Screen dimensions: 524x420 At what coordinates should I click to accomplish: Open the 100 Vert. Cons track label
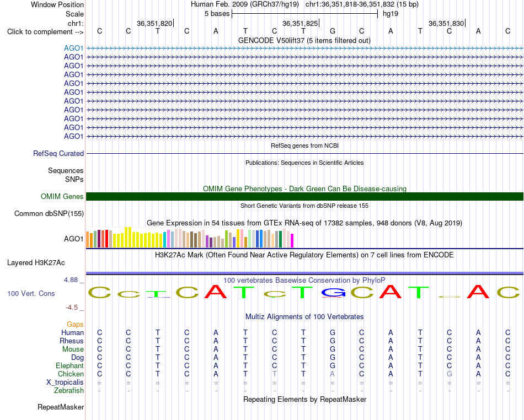(31, 294)
